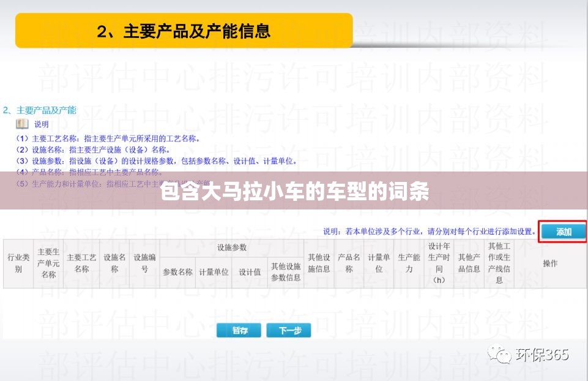This screenshot has width=588, height=381.
Task: Click the 暂存 save button
Action: click(x=239, y=330)
